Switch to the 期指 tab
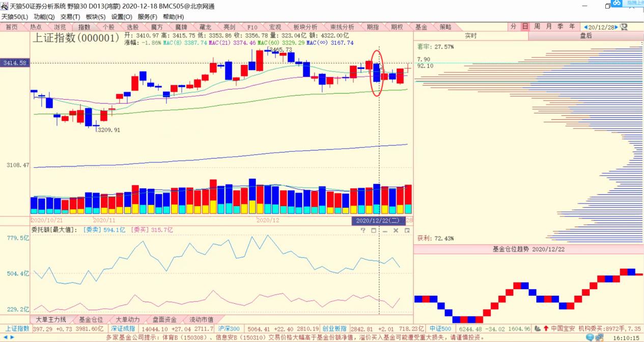The height and width of the screenshot is (342, 644). (373, 27)
